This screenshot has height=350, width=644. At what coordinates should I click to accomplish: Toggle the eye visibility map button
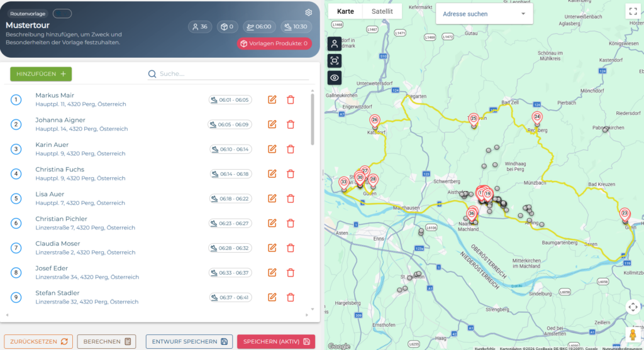point(335,78)
